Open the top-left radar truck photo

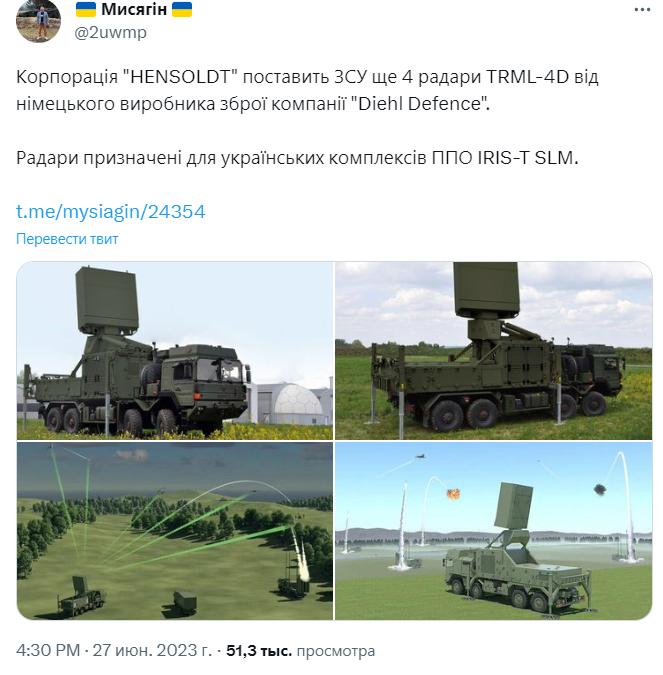175,350
